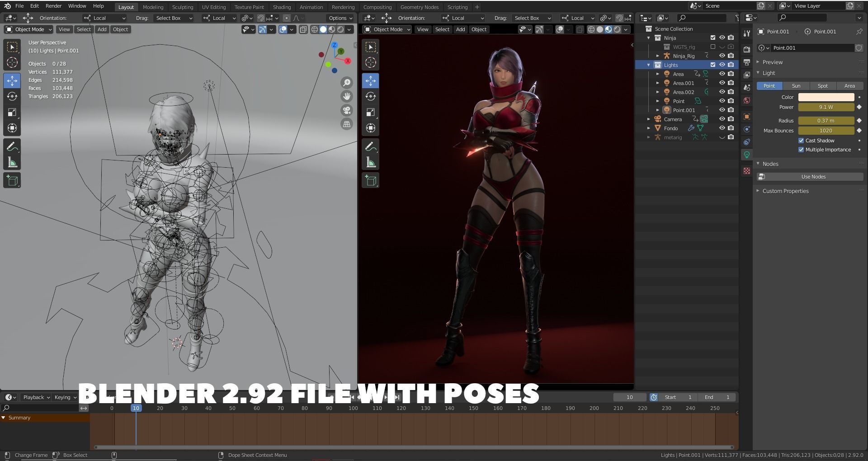This screenshot has height=461, width=868.
Task: Open the Texture properties tab
Action: coord(747,171)
